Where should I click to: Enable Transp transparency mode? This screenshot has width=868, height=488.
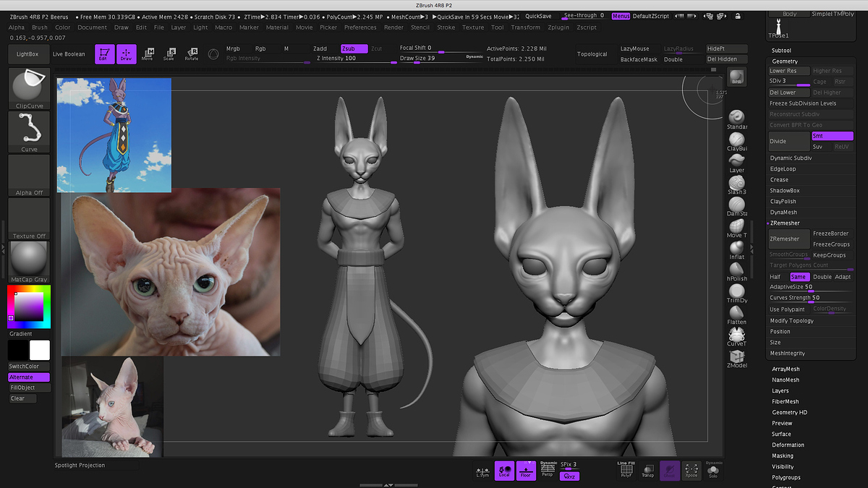click(x=648, y=471)
